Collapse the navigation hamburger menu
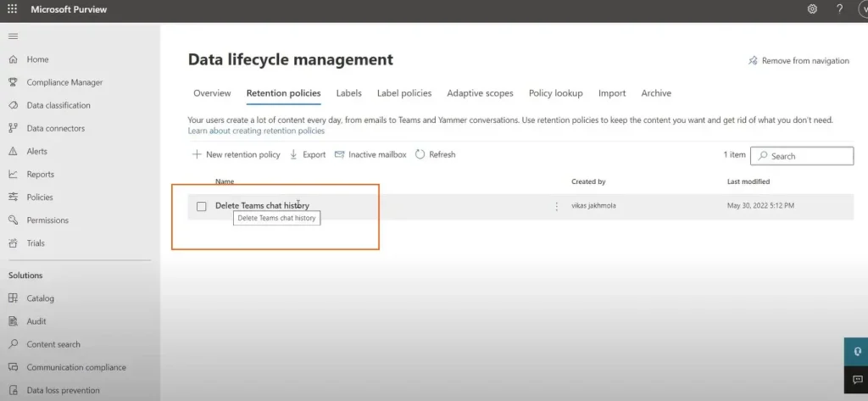This screenshot has width=868, height=401. pyautogui.click(x=13, y=36)
